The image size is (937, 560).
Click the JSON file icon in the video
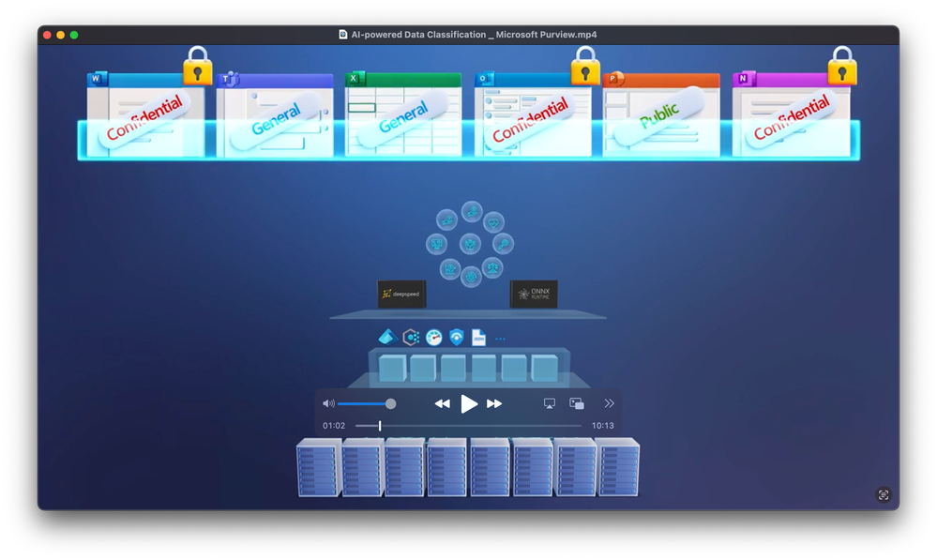click(478, 338)
